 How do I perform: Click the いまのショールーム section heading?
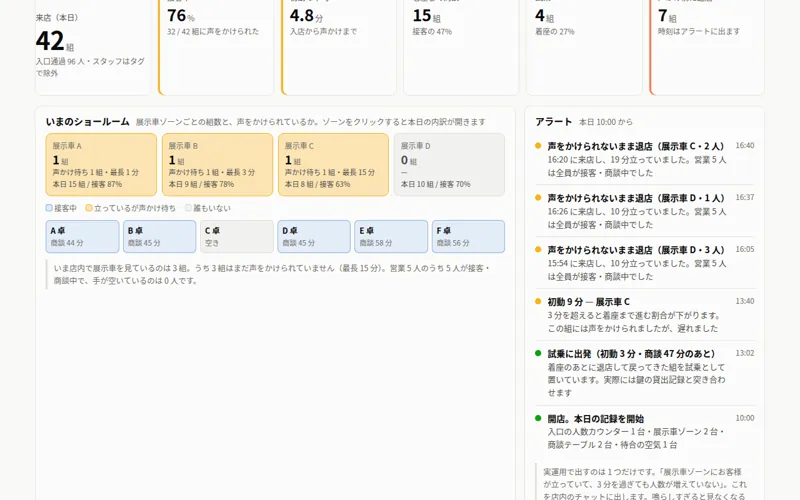[x=88, y=122]
